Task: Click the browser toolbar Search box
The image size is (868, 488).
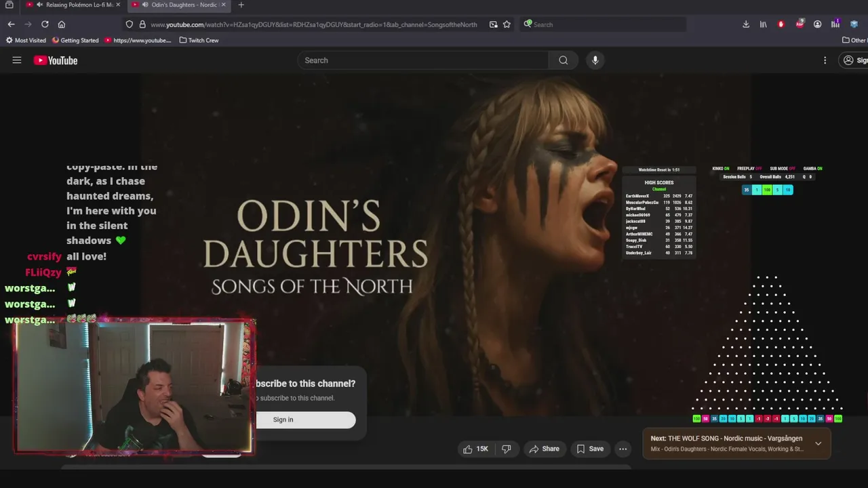Action: point(604,24)
